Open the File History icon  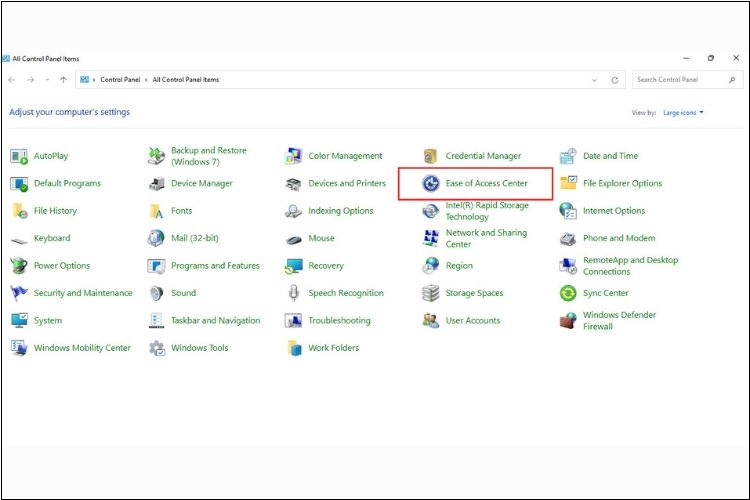tap(19, 211)
